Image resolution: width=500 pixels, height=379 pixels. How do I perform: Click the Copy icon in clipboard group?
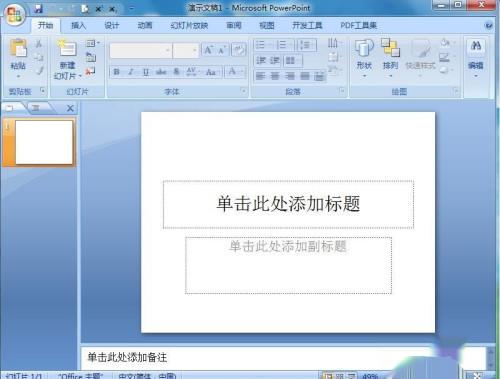click(39, 57)
